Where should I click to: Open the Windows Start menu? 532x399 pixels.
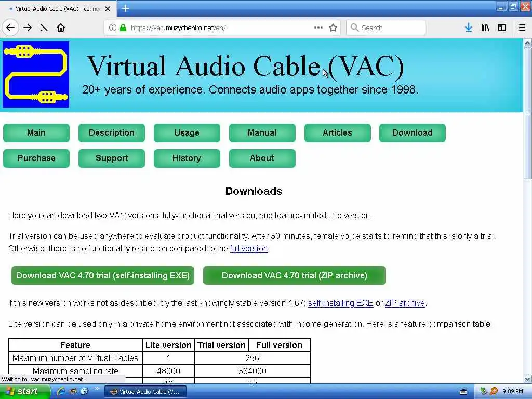(24, 391)
